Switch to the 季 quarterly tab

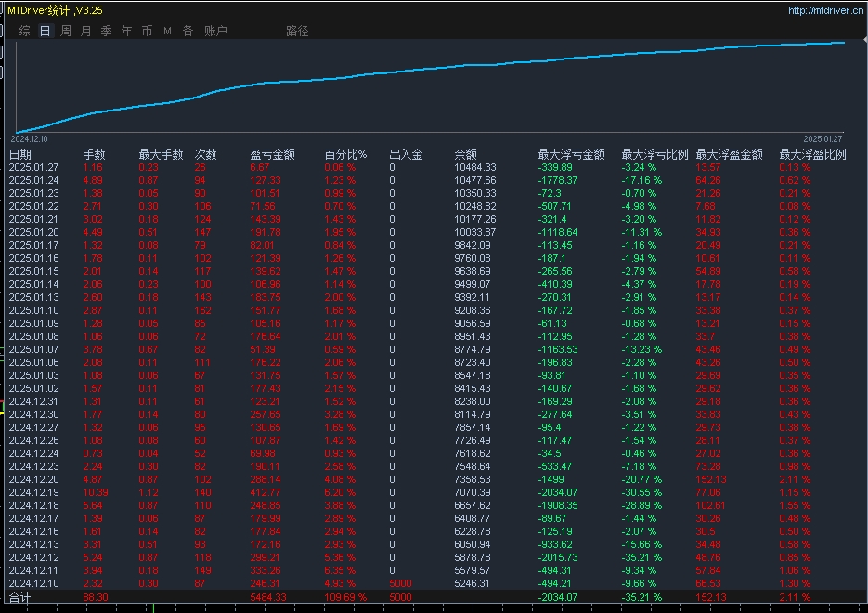106,31
